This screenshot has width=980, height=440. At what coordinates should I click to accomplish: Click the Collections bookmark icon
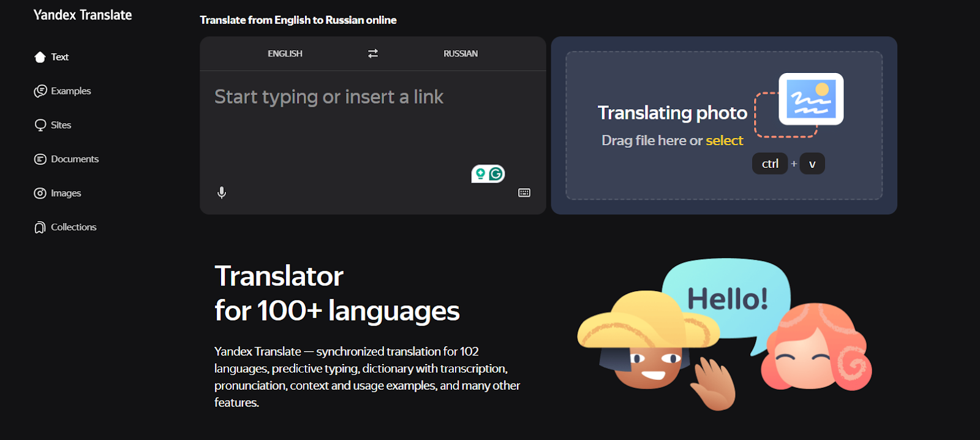coord(40,227)
